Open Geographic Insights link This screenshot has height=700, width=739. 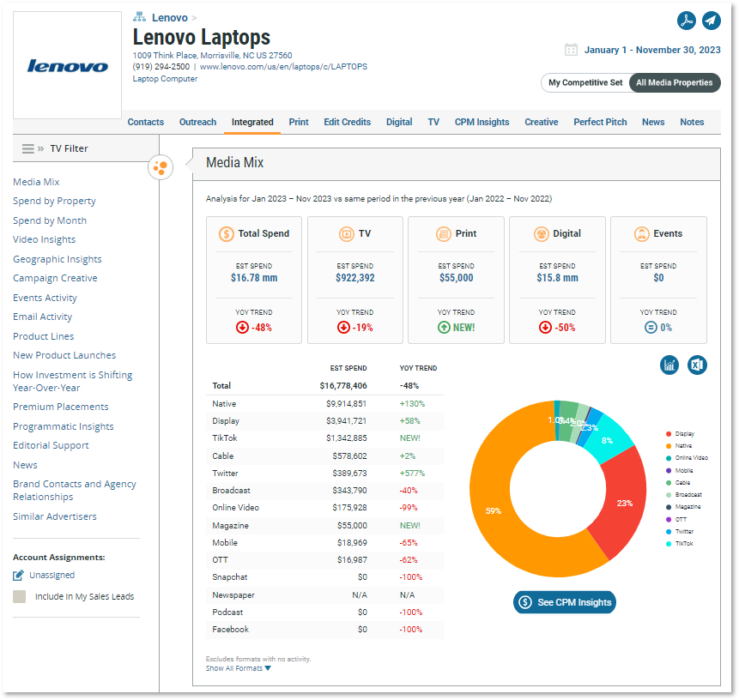58,260
